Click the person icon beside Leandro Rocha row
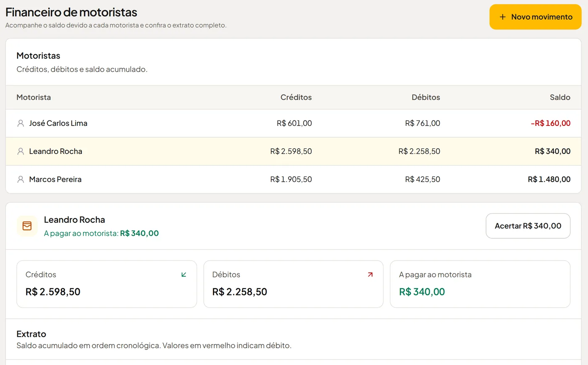This screenshot has height=365, width=588. pyautogui.click(x=21, y=151)
